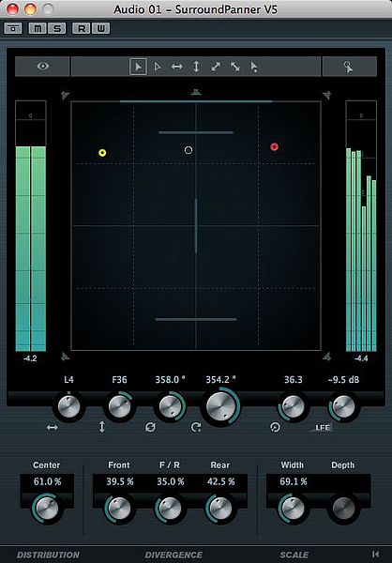392x563 pixels.
Task: Click the 354.2 ° orbit value
Action: [x=220, y=380]
